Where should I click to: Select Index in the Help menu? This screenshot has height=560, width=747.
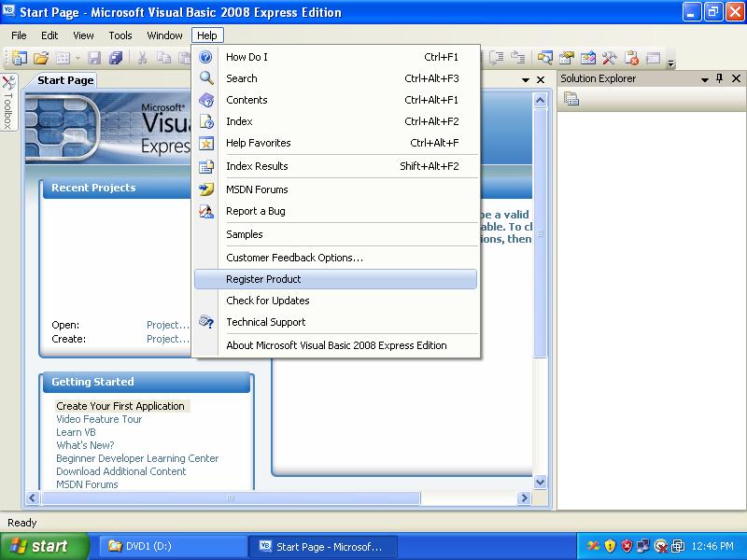click(335, 121)
